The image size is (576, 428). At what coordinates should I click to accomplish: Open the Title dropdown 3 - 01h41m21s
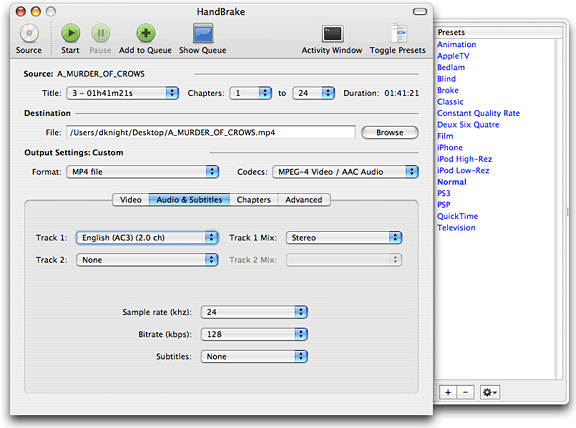pyautogui.click(x=122, y=93)
